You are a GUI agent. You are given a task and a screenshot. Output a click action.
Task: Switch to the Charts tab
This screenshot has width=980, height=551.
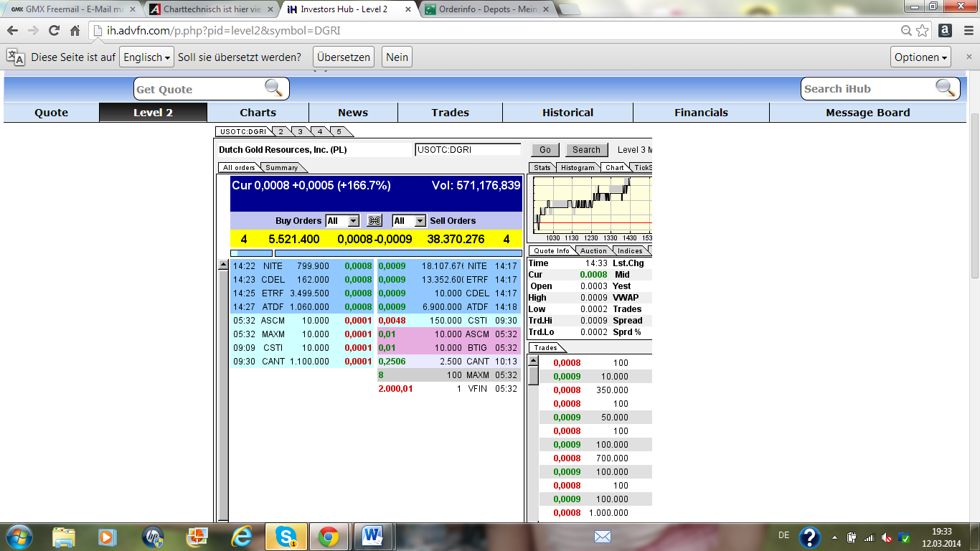[258, 113]
